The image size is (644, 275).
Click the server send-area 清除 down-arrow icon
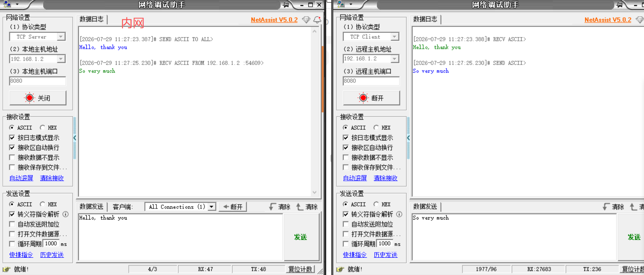272,207
